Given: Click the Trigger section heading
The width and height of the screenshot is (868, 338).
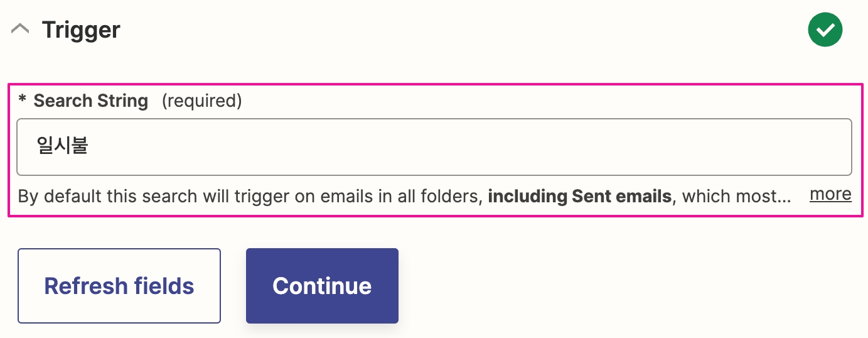Looking at the screenshot, I should coord(81,30).
